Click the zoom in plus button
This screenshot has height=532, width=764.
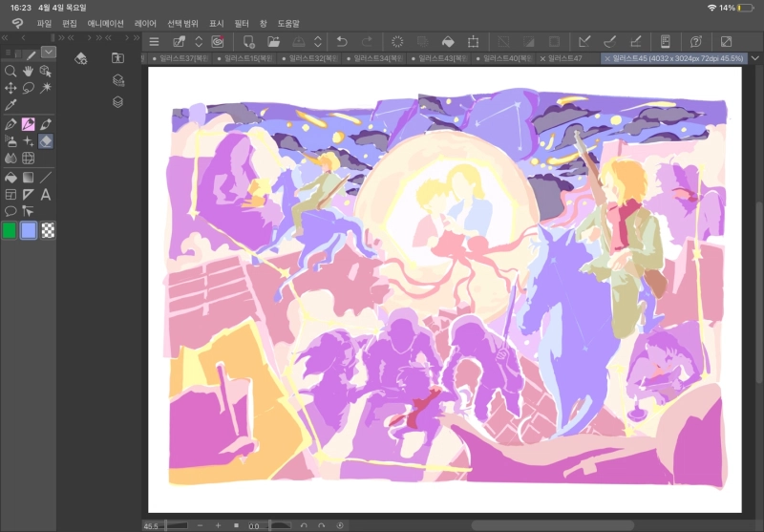pyautogui.click(x=218, y=525)
